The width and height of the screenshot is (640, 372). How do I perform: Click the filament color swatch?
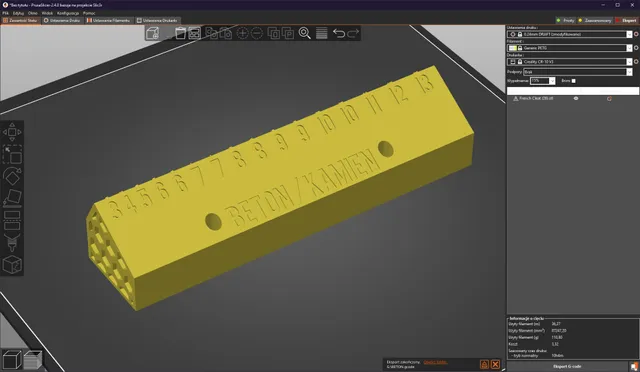pos(513,48)
